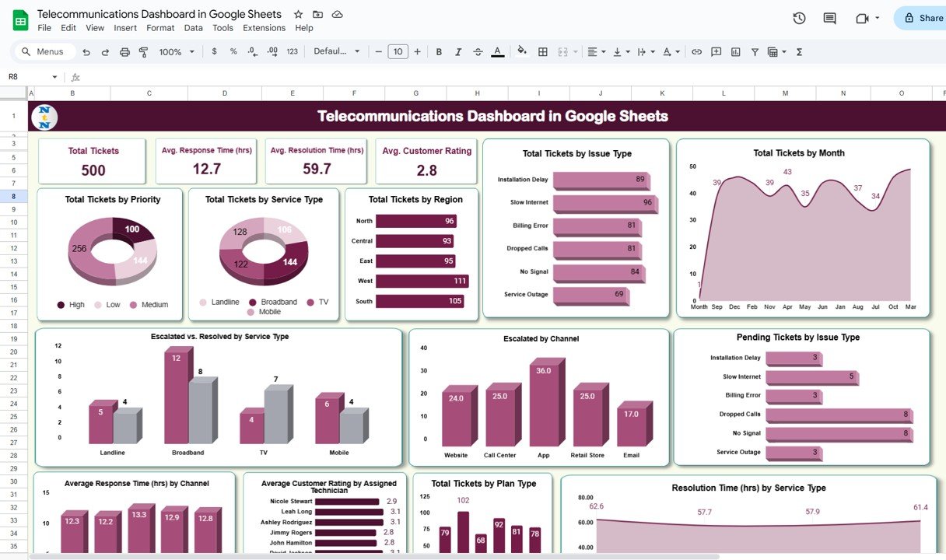
Task: Open horizontal align dropdown
Action: (x=596, y=52)
